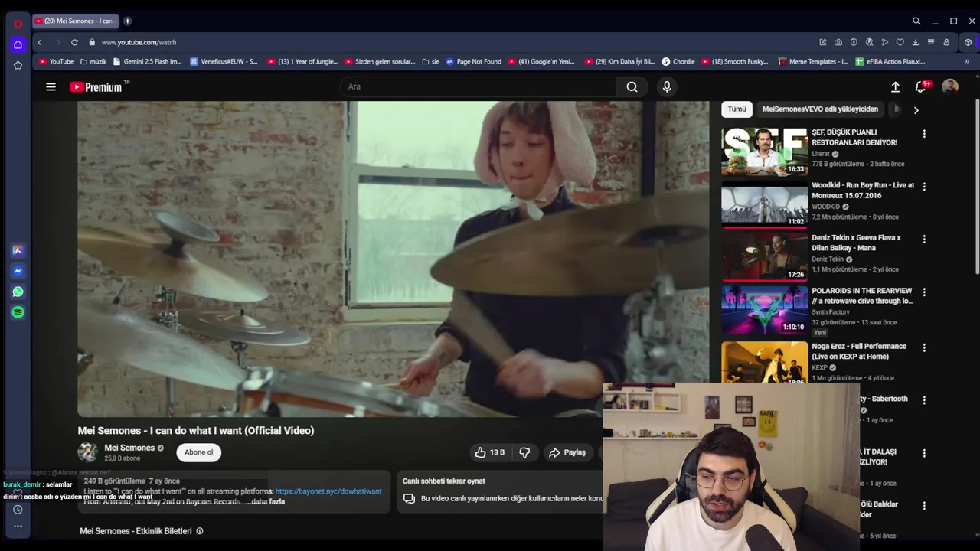The height and width of the screenshot is (551, 980).
Task: Open the Mei Semones channel name
Action: [x=129, y=448]
